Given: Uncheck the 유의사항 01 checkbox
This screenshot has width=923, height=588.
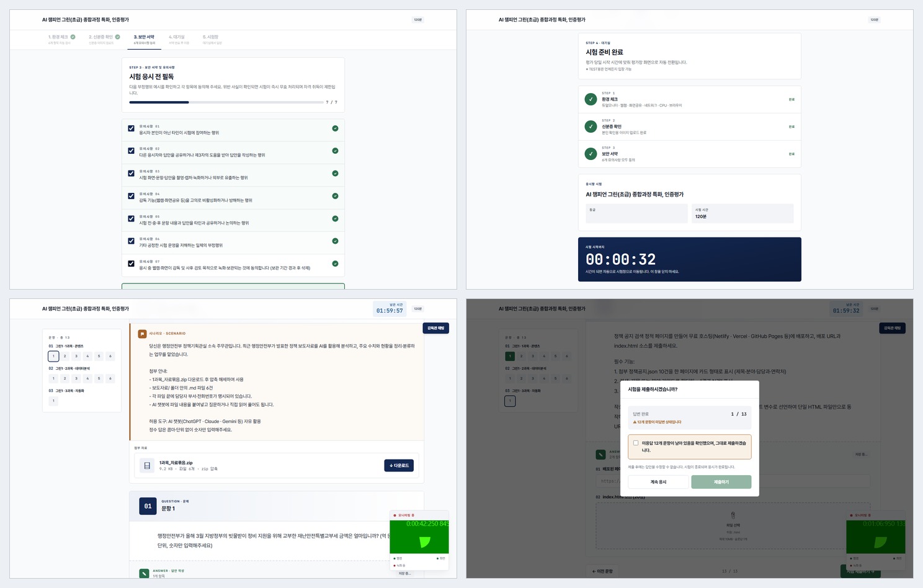Looking at the screenshot, I should pos(131,128).
